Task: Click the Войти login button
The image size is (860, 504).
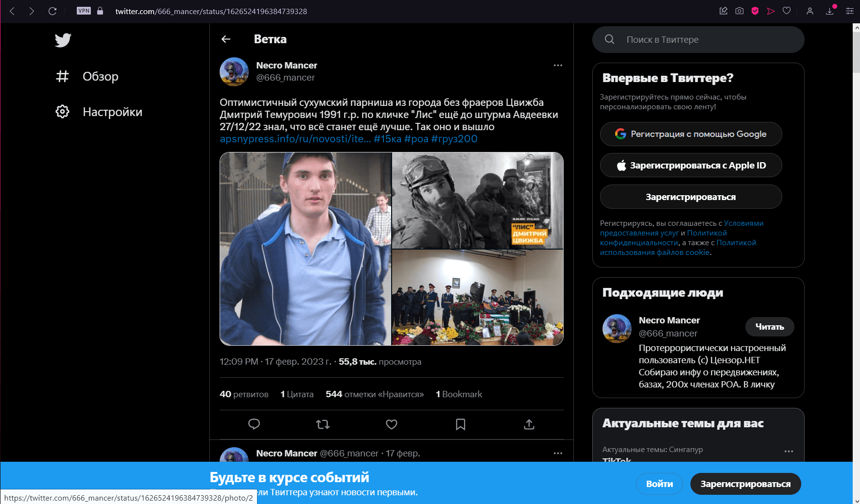Action: click(659, 484)
